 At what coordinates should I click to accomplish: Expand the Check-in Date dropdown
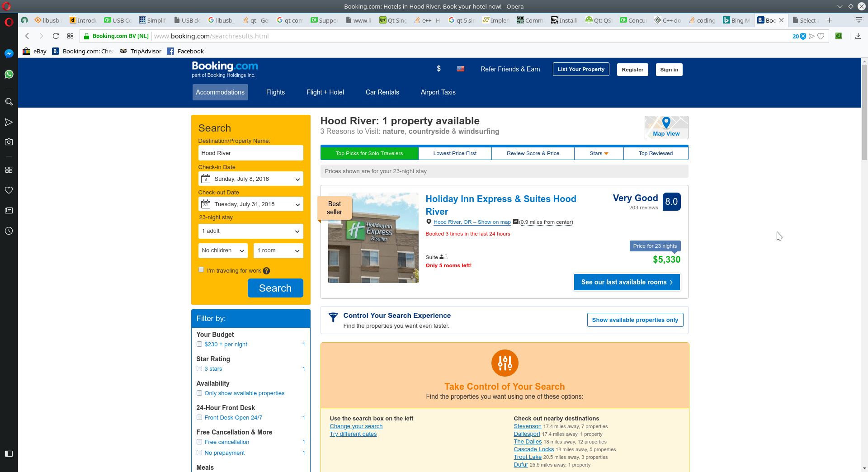coord(250,179)
